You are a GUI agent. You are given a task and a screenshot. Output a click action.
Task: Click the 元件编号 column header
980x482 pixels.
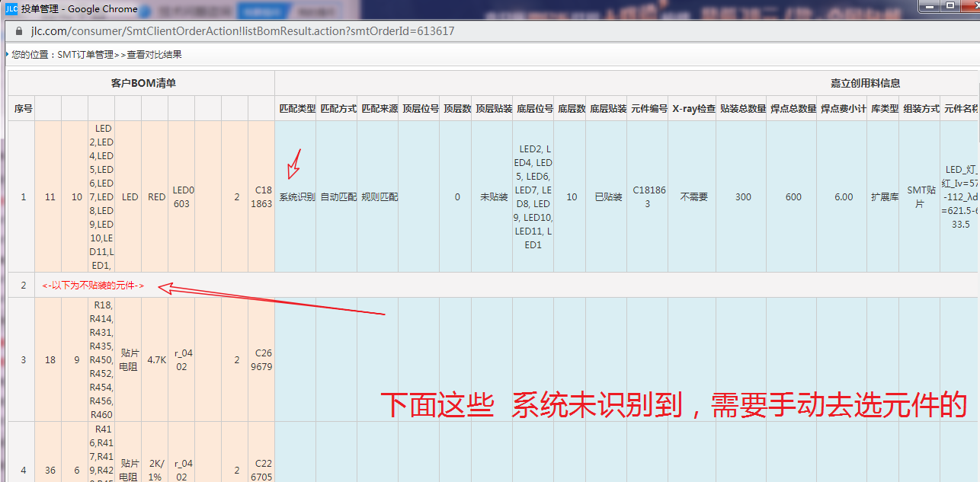click(x=649, y=109)
